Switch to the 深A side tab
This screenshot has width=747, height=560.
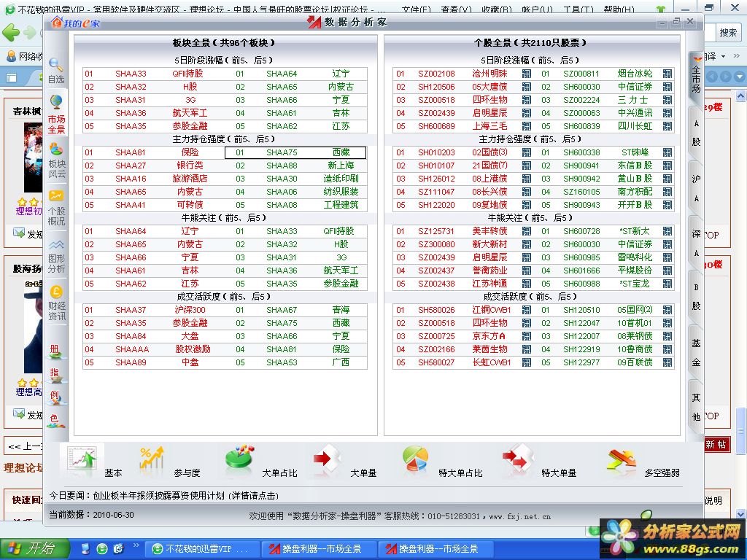(696, 243)
